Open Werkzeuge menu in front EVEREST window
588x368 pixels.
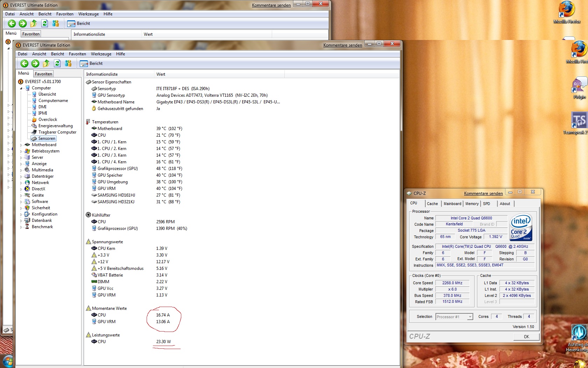[101, 54]
